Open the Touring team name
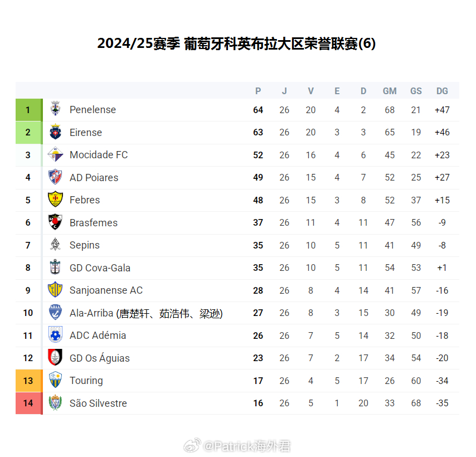The image size is (476, 457). coord(86,381)
